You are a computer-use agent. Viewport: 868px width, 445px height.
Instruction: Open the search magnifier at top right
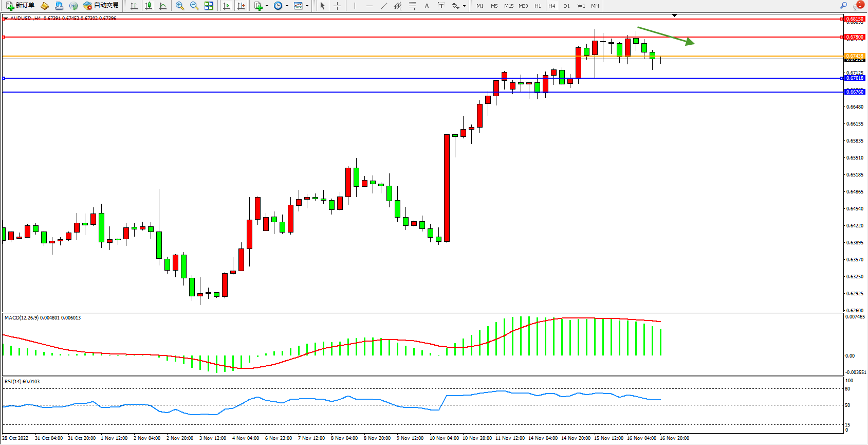(843, 6)
